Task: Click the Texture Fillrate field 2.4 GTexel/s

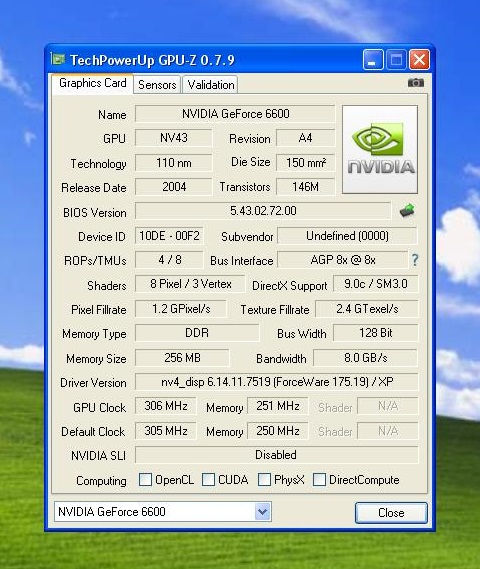Action: [x=367, y=309]
